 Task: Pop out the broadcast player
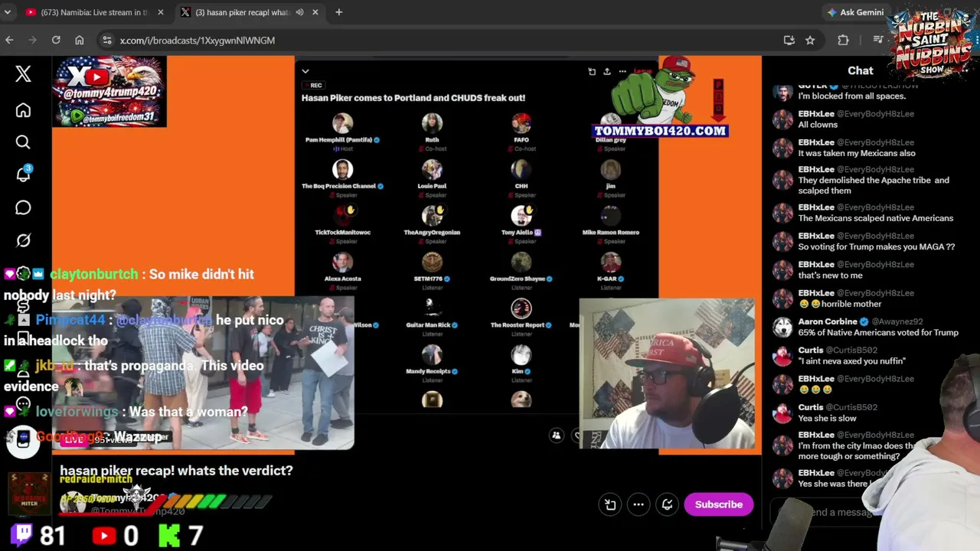click(x=610, y=504)
